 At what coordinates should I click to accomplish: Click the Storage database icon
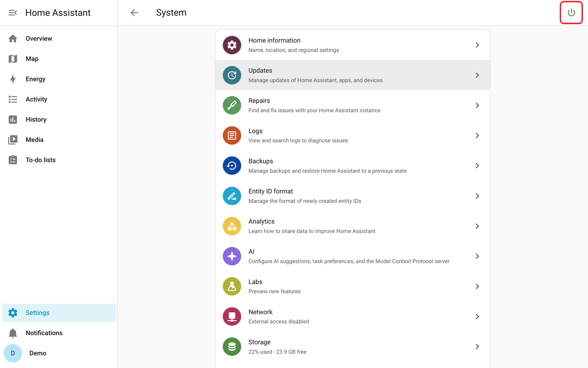[x=232, y=347]
